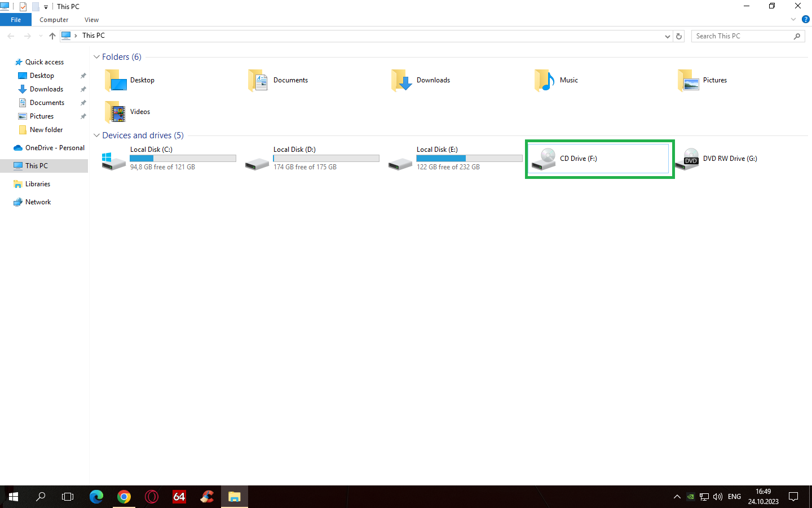Open the Music folder icon
The height and width of the screenshot is (508, 812).
coord(545,81)
